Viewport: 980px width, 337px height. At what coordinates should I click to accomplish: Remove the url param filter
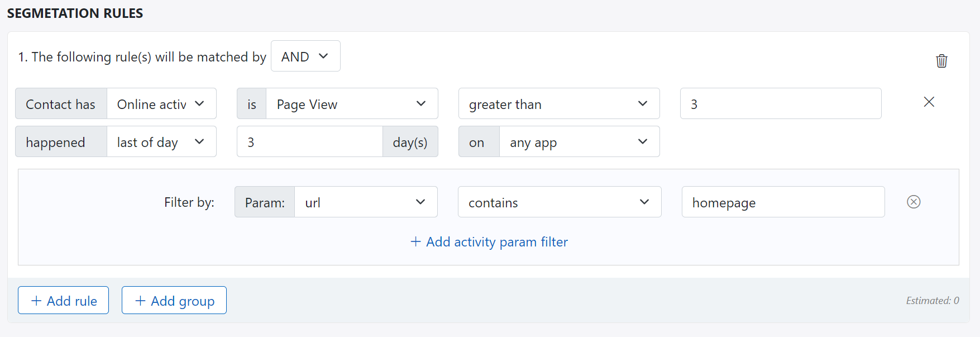coord(914,202)
